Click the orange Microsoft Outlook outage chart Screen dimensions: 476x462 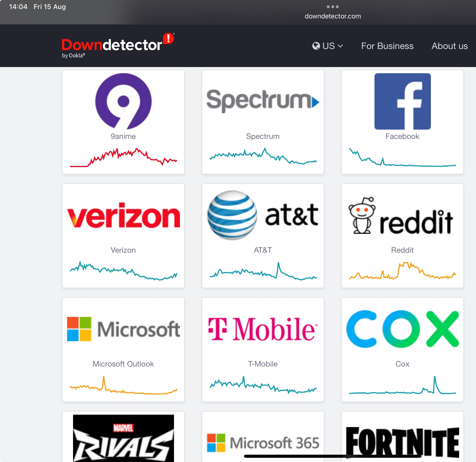[x=123, y=385]
